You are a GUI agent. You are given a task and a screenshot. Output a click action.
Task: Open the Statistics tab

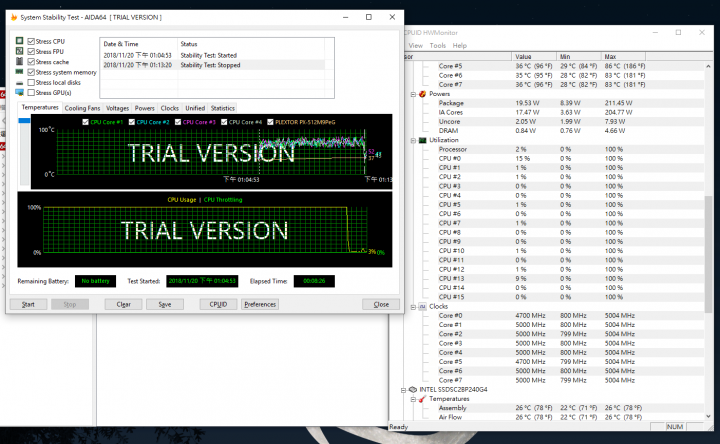pos(223,108)
